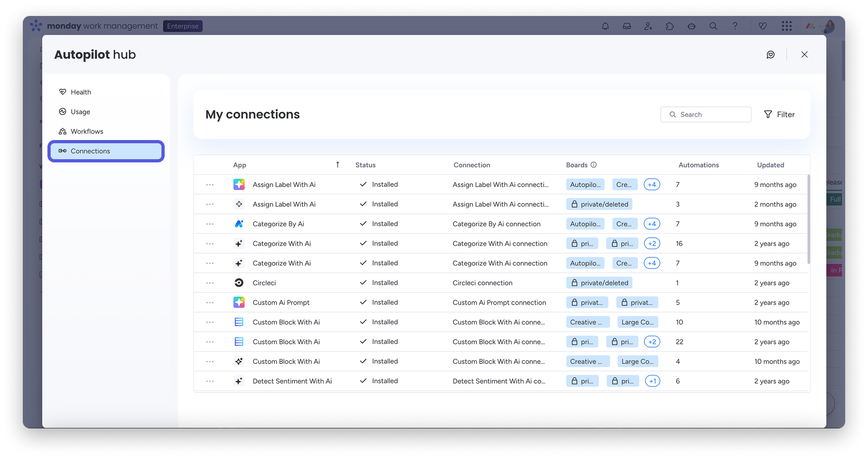Click the "Categorize By Ai connection" text
Image resolution: width=868 pixels, height=458 pixels.
pyautogui.click(x=497, y=224)
